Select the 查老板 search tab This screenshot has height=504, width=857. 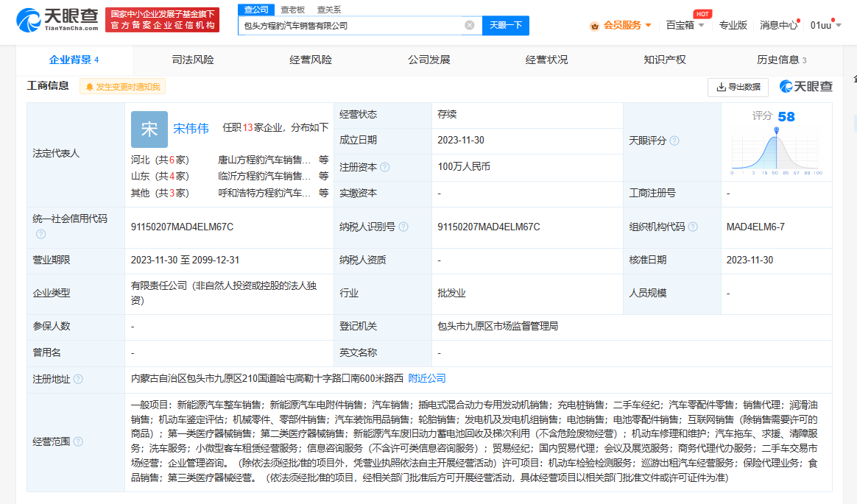click(292, 10)
